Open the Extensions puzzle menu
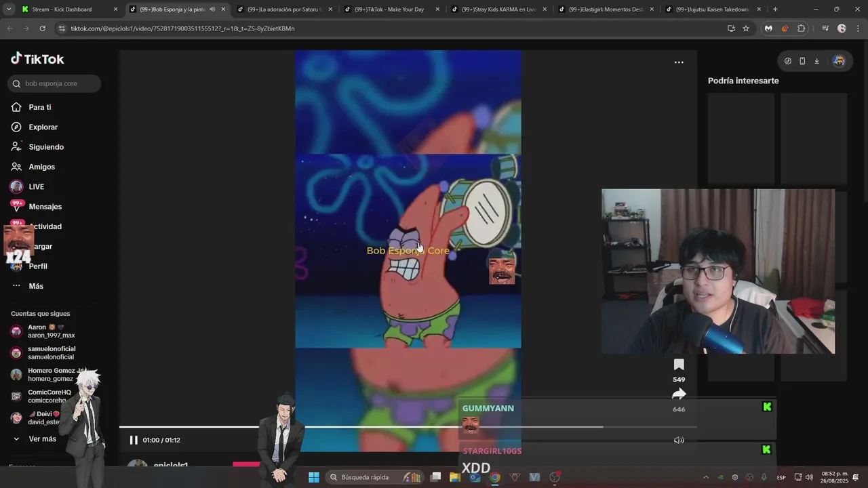 802,28
